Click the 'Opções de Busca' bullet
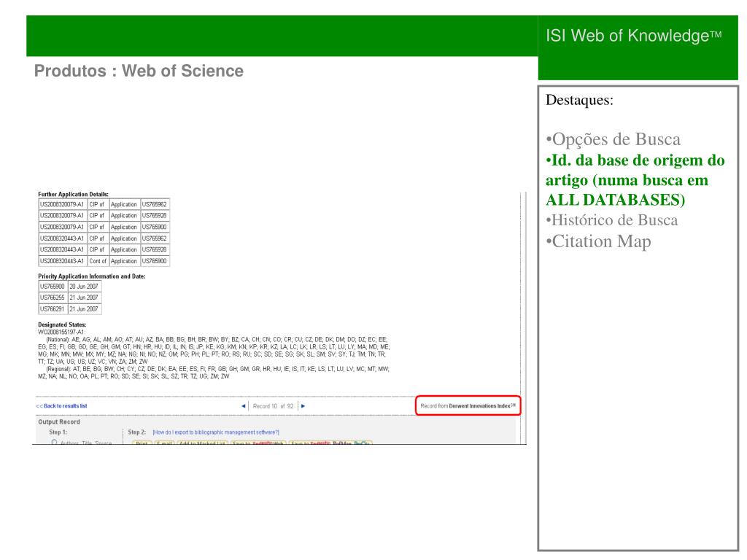The image size is (747, 560). 613,139
